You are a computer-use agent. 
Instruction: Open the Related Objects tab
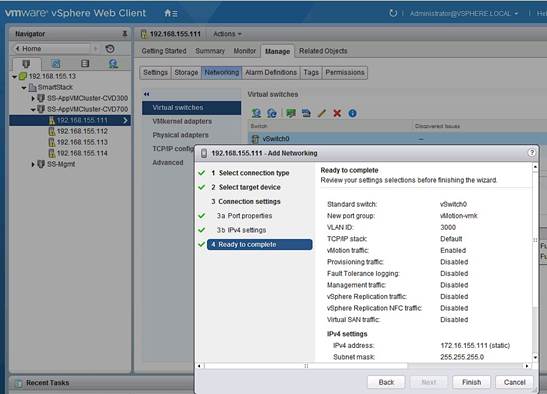pos(323,51)
